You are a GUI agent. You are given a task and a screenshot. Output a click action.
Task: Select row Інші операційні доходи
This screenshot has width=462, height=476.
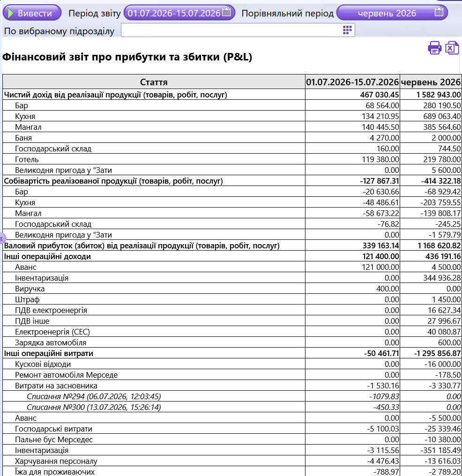232,256
